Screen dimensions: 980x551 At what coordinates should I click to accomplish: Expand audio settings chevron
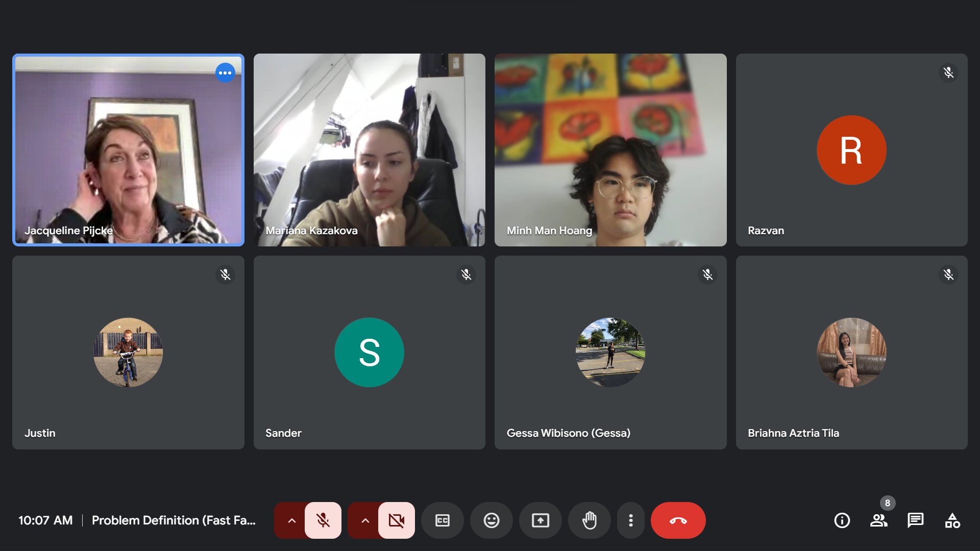pyautogui.click(x=291, y=520)
